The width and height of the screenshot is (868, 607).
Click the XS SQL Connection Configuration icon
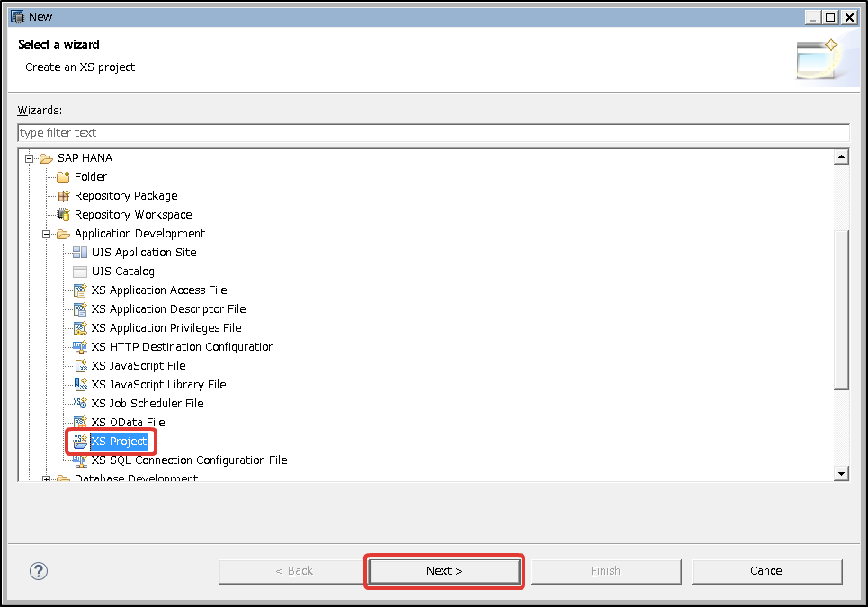(x=80, y=460)
